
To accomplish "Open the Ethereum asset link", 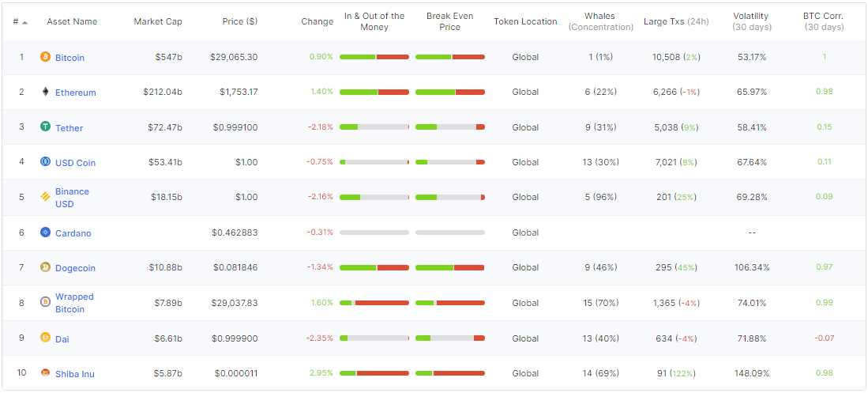I will (x=75, y=93).
